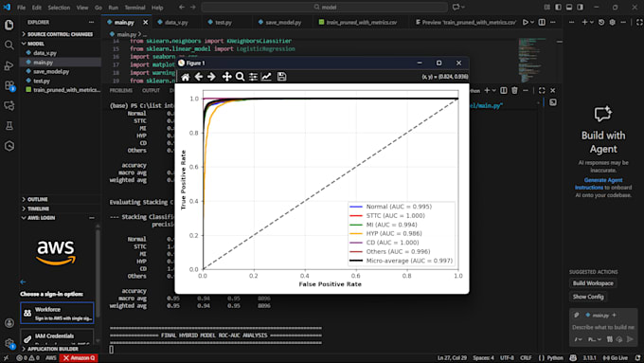Switch to the save_model.py editor tab
Viewport: 644px width, 363px height.
tap(283, 22)
